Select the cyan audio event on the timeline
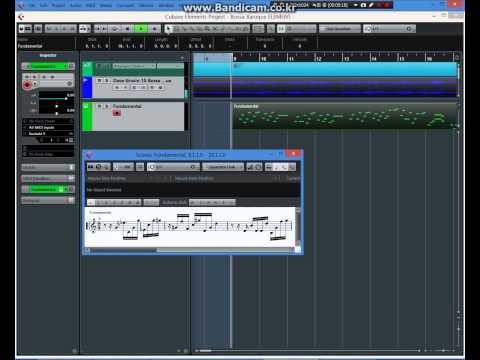This screenshot has height=360, width=480. [x=325, y=70]
